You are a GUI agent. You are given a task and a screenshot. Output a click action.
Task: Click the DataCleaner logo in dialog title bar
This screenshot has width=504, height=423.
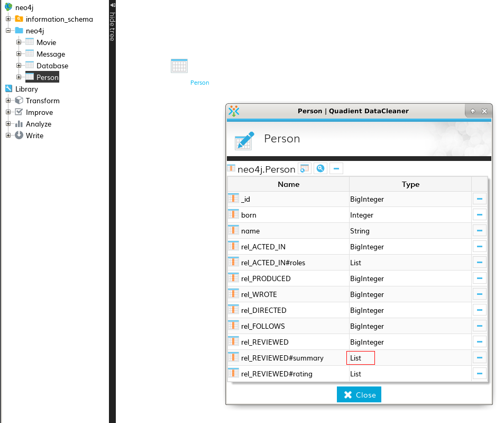234,111
